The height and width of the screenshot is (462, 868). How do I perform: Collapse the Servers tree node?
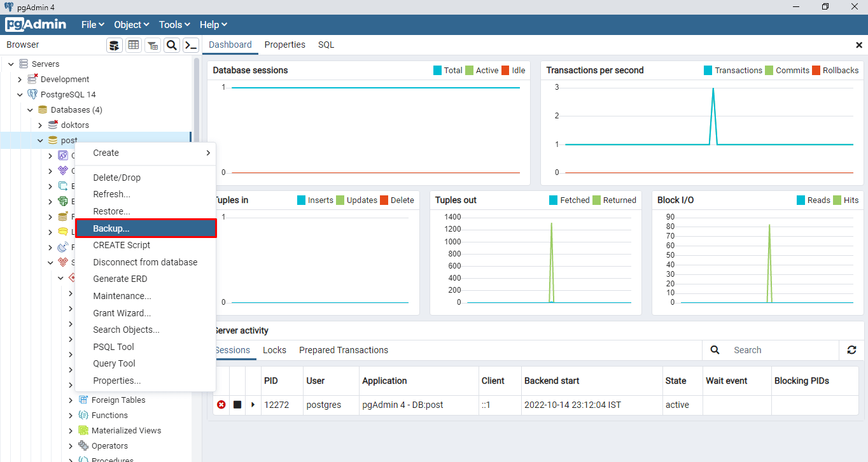tap(11, 64)
